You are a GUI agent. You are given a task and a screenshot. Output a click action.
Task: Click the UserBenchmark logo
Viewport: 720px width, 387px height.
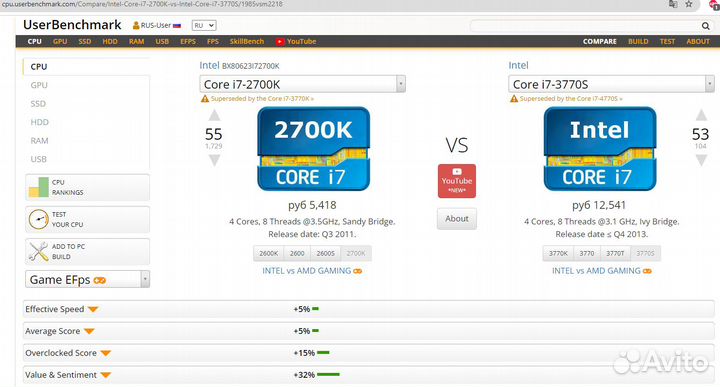72,25
